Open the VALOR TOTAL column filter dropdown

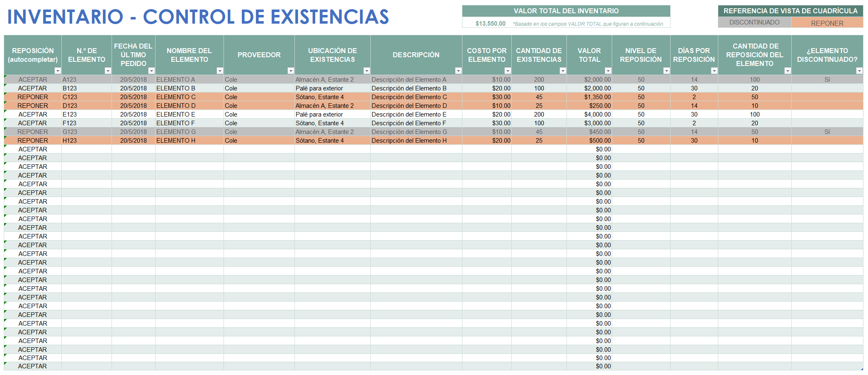(x=608, y=71)
